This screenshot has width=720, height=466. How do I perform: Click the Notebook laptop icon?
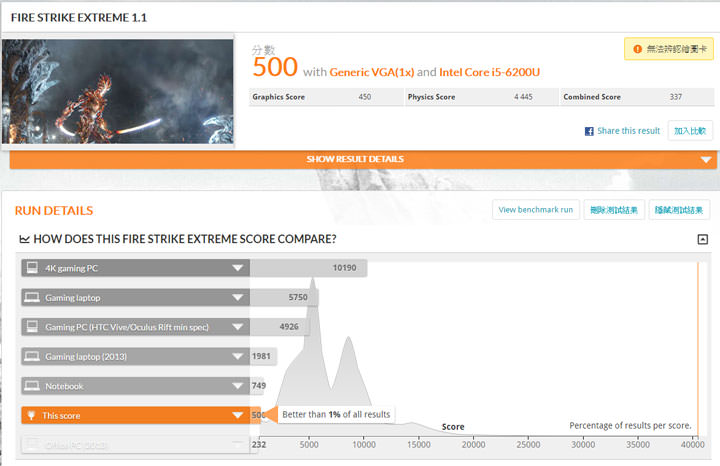pyautogui.click(x=32, y=386)
